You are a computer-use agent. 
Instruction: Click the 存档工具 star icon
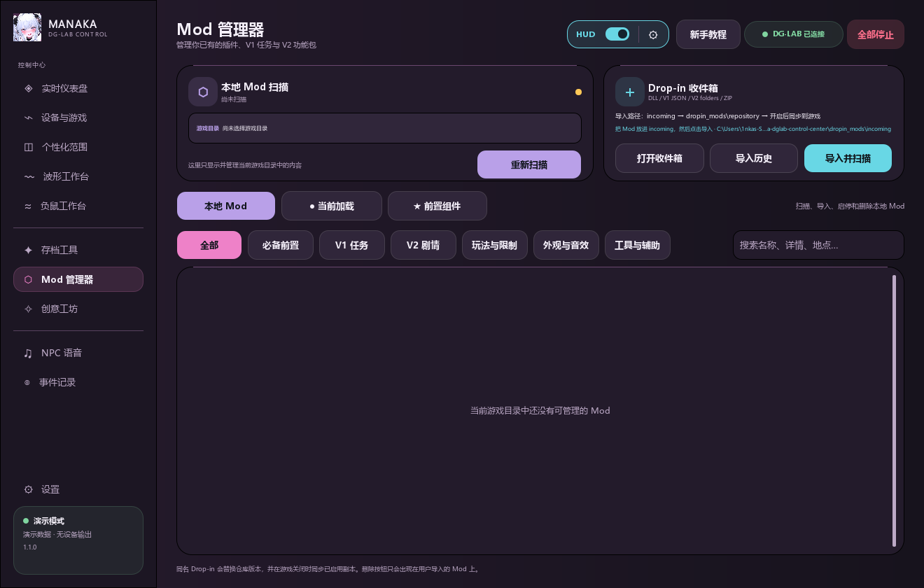pyautogui.click(x=28, y=250)
